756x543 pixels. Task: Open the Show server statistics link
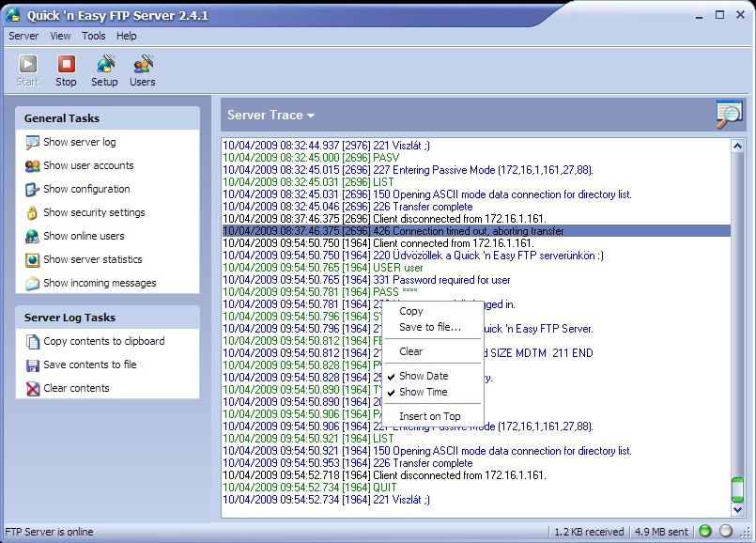(x=93, y=259)
